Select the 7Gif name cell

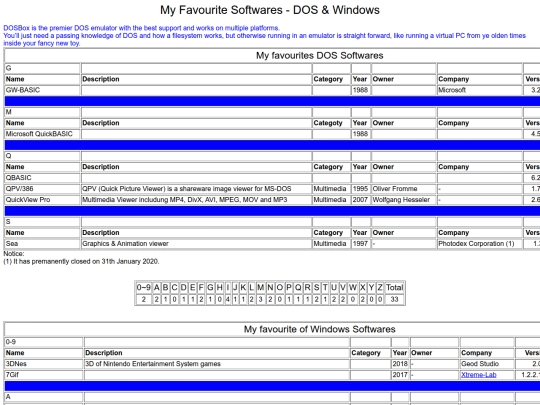(44, 375)
